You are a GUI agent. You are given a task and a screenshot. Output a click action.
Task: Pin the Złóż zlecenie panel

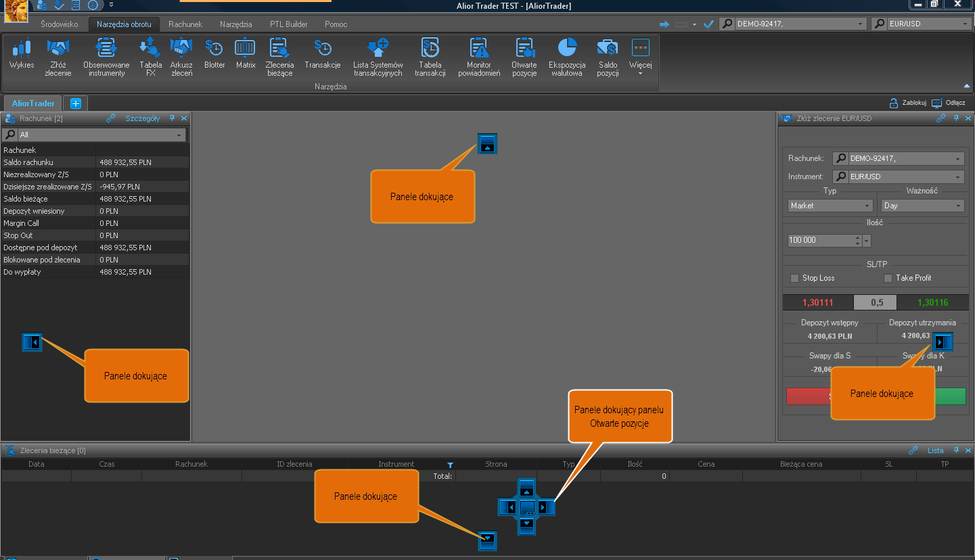point(957,118)
